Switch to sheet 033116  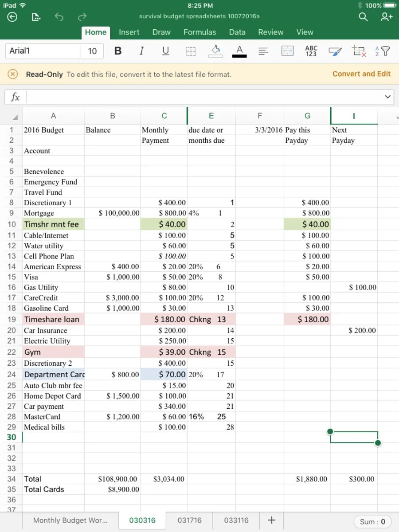pos(236,520)
